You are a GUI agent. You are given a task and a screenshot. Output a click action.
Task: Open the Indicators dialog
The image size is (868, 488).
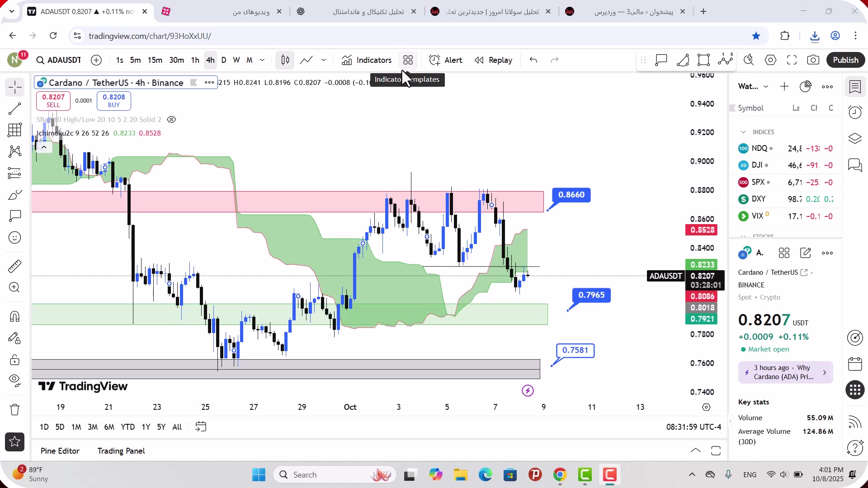coord(367,60)
